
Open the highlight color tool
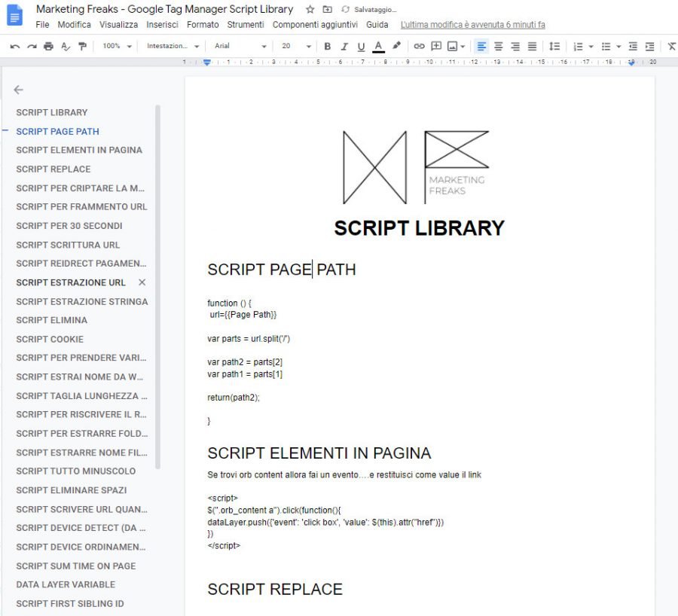(x=396, y=46)
